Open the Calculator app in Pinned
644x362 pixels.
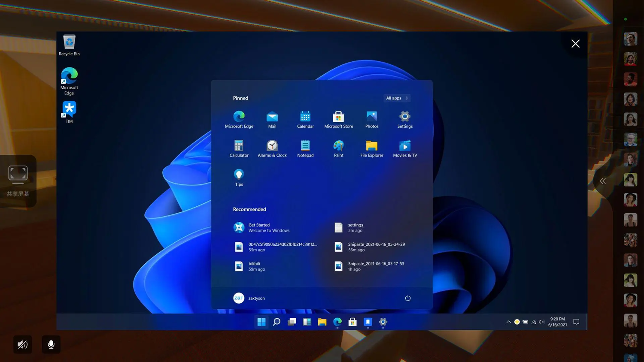[239, 148]
